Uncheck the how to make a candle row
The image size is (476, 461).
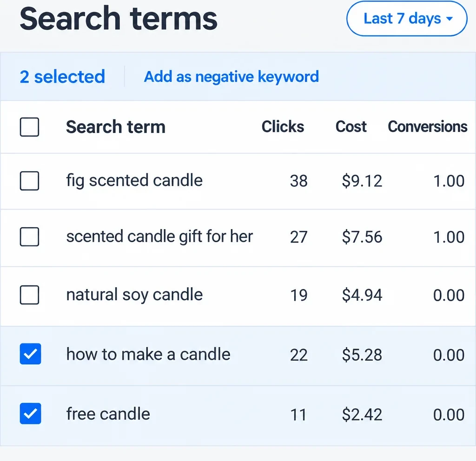[30, 354]
